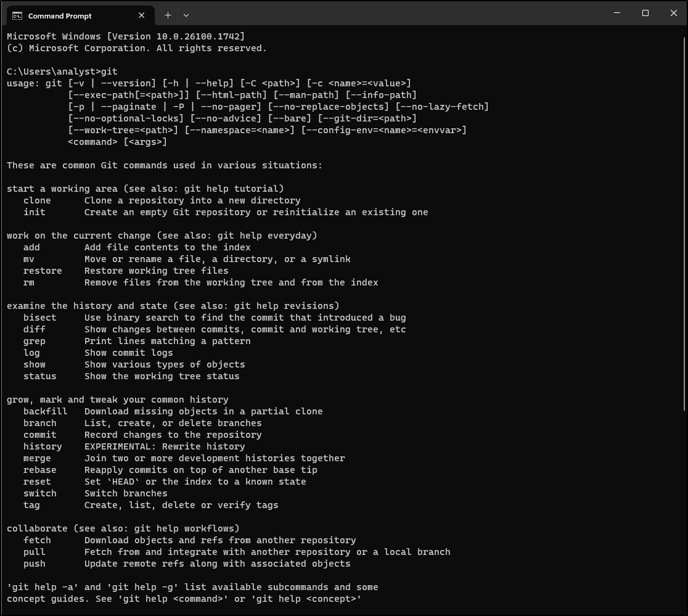Click the 'add' command row
This screenshot has width=688, height=616.
137,247
